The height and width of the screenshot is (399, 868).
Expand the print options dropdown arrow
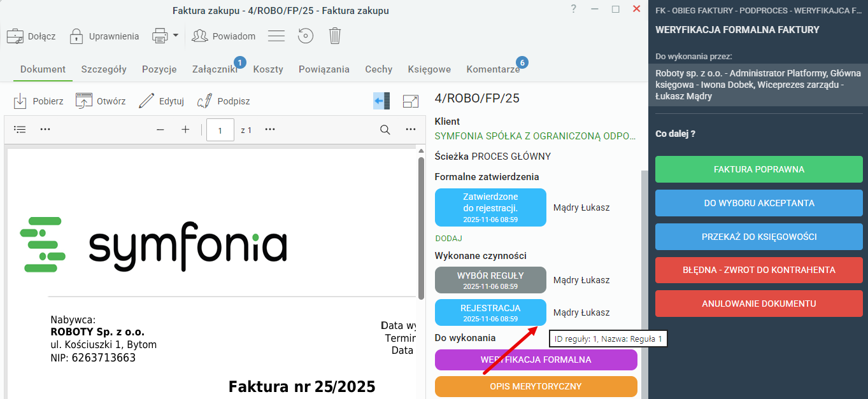pos(176,36)
